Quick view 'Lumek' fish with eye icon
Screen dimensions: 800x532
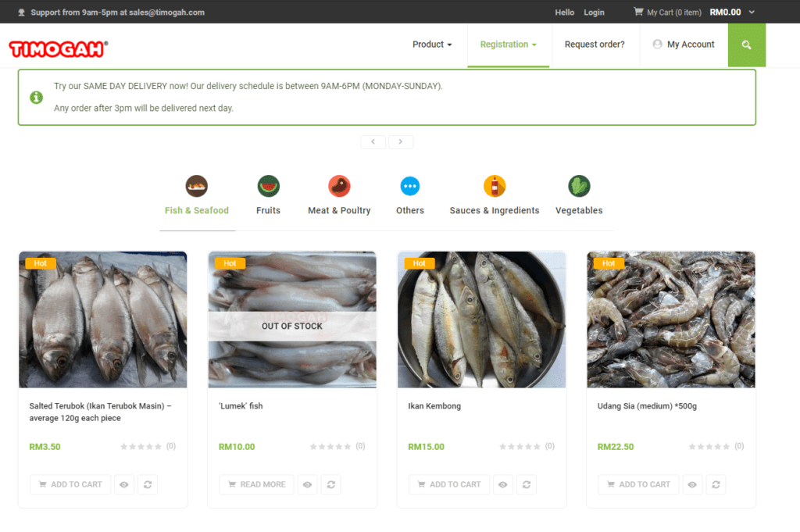tap(307, 484)
